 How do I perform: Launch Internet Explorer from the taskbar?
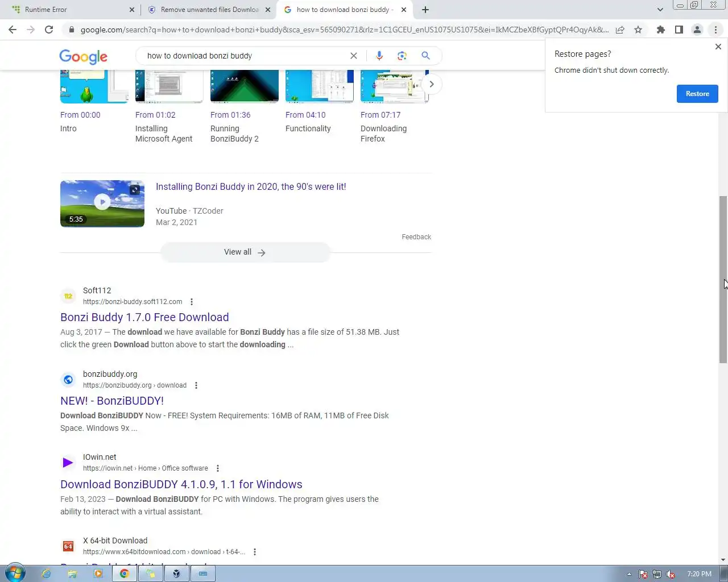click(46, 573)
